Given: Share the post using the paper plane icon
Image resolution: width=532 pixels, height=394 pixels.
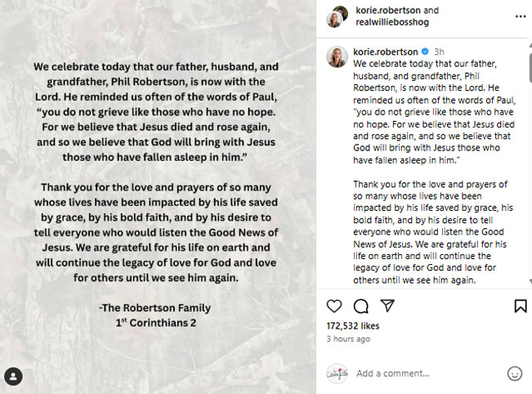Looking at the screenshot, I should tap(388, 306).
